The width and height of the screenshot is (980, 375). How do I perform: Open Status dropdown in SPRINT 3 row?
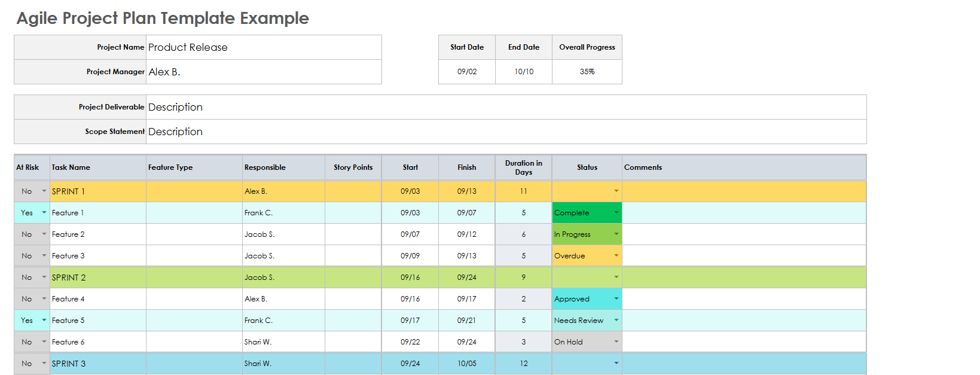616,364
